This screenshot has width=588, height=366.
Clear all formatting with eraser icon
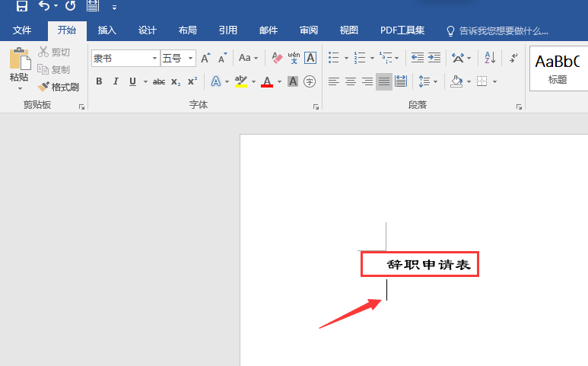coord(277,58)
